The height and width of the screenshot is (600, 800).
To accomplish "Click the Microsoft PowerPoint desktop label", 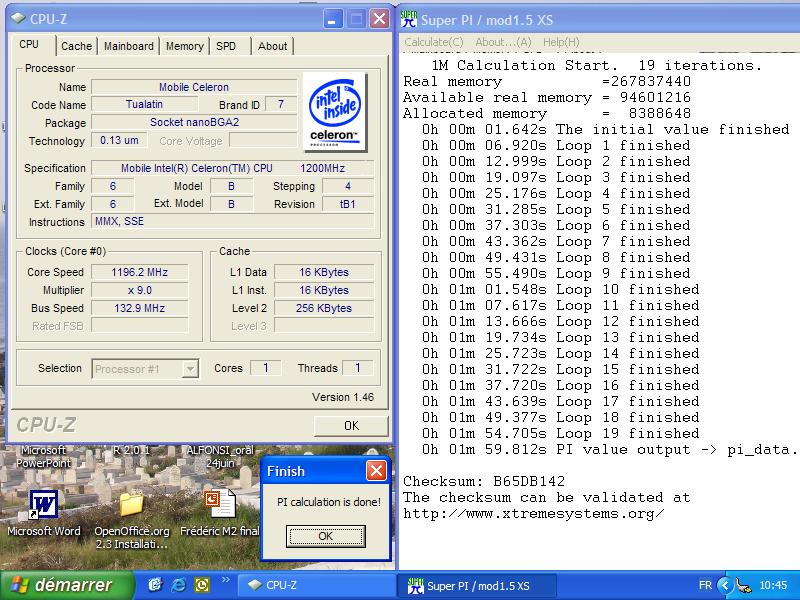I will [x=43, y=456].
